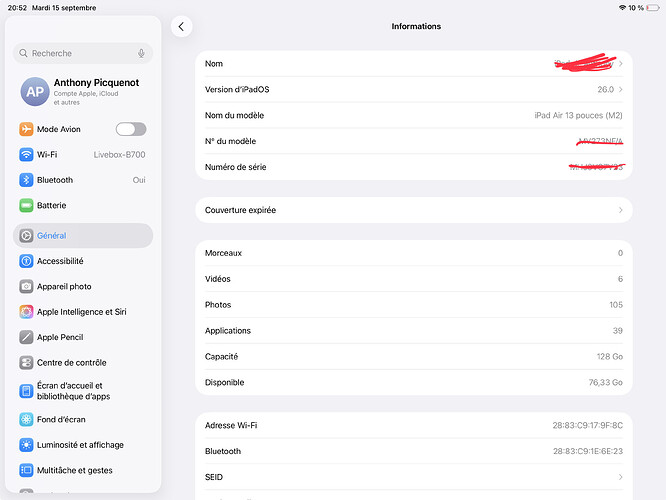Open Wi-Fi settings in sidebar
The width and height of the screenshot is (666, 500).
point(83,155)
